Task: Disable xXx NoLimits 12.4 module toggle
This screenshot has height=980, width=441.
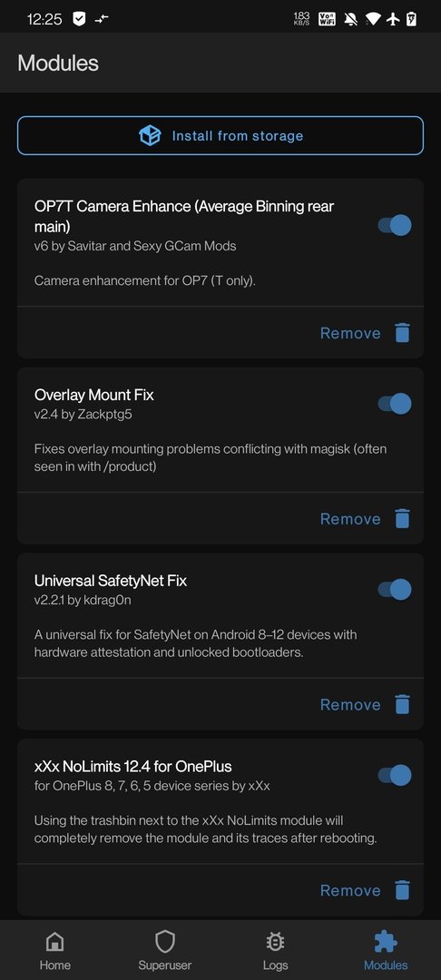Action: [395, 775]
